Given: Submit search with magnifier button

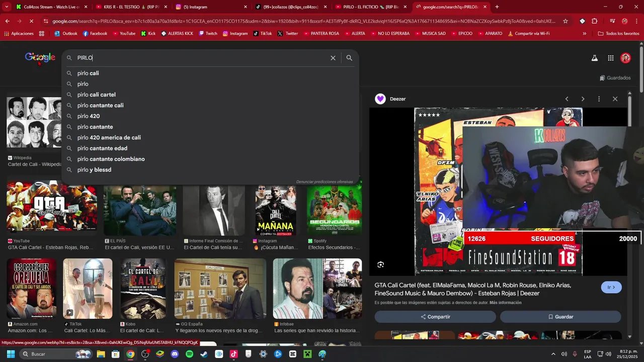Looking at the screenshot, I should tap(349, 58).
